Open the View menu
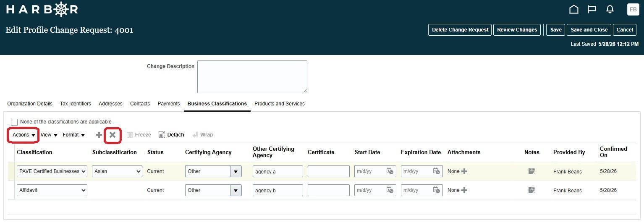This screenshot has height=223, width=644. pos(49,135)
